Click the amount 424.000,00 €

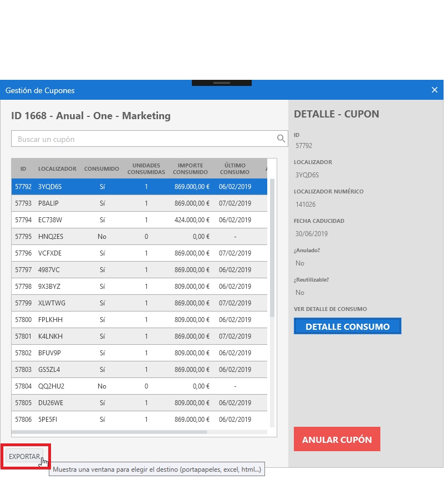tap(192, 220)
